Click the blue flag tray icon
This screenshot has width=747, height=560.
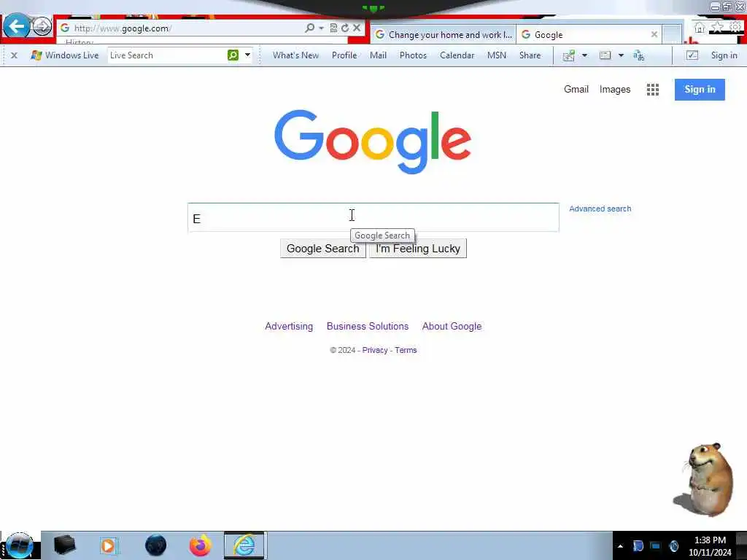pos(638,546)
